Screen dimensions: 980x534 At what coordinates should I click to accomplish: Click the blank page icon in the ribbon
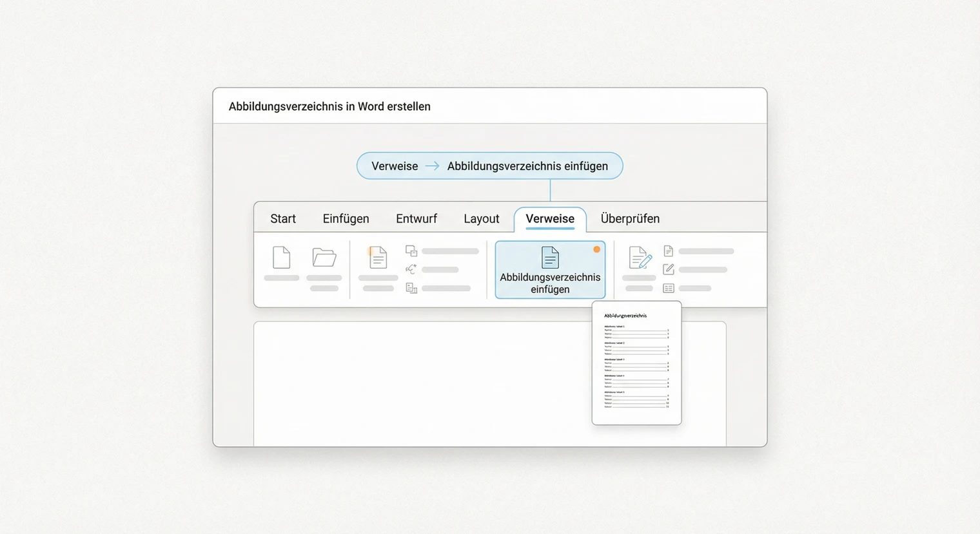pyautogui.click(x=282, y=258)
